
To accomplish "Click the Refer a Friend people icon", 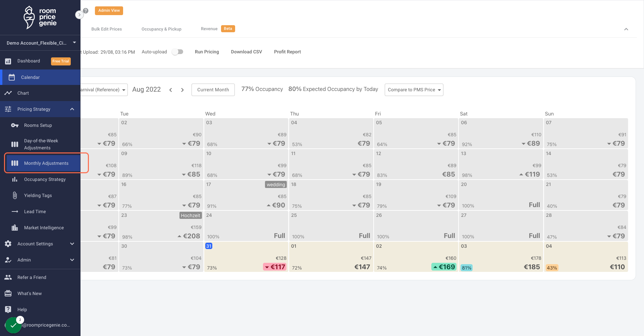I will tap(8, 277).
